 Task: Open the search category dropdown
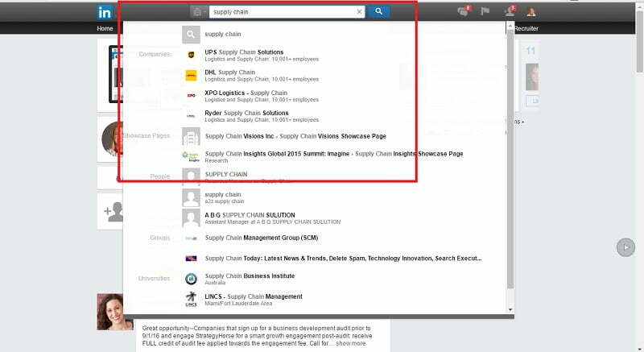[198, 12]
